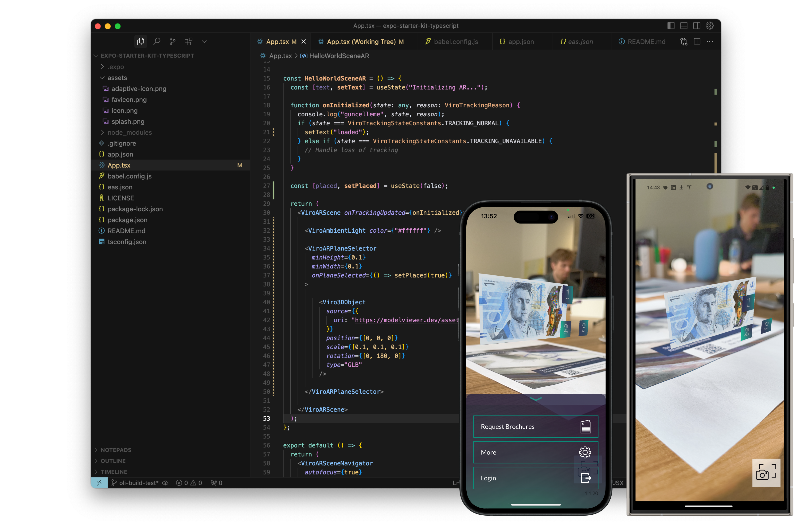Open the Split Editor icon beside the tabs

point(697,41)
